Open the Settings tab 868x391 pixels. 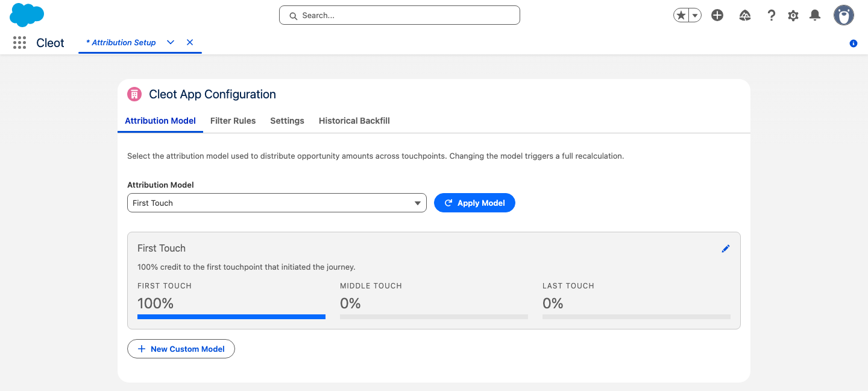pos(287,121)
